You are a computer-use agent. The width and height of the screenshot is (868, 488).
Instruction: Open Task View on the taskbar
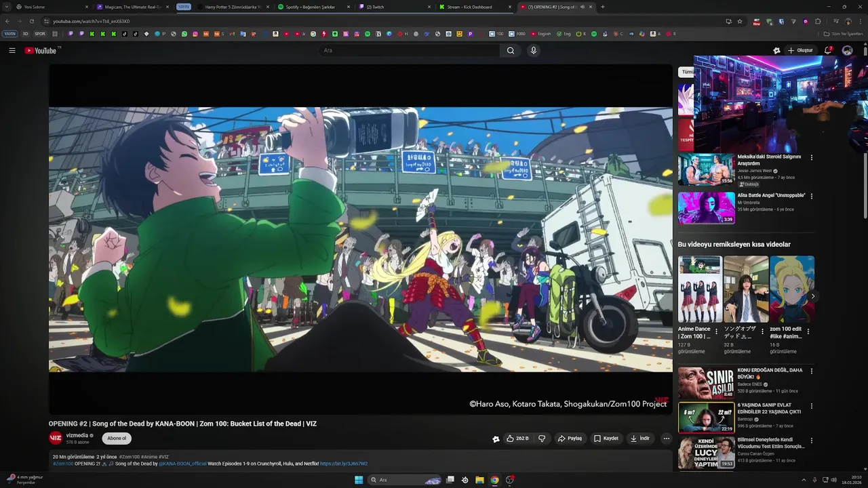pos(450,480)
